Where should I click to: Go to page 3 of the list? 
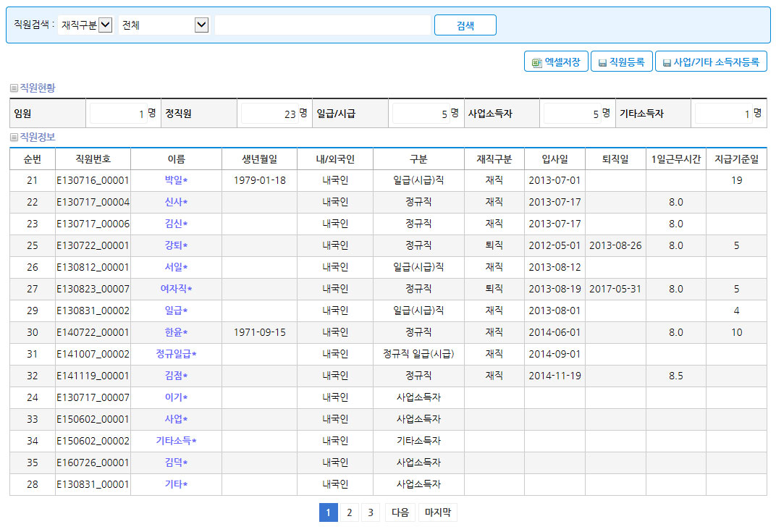pos(371,512)
